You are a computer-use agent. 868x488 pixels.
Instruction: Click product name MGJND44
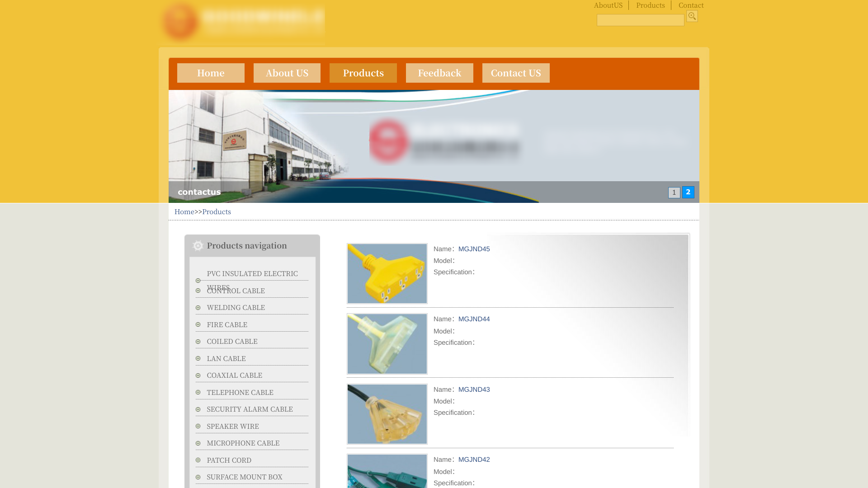pyautogui.click(x=474, y=319)
